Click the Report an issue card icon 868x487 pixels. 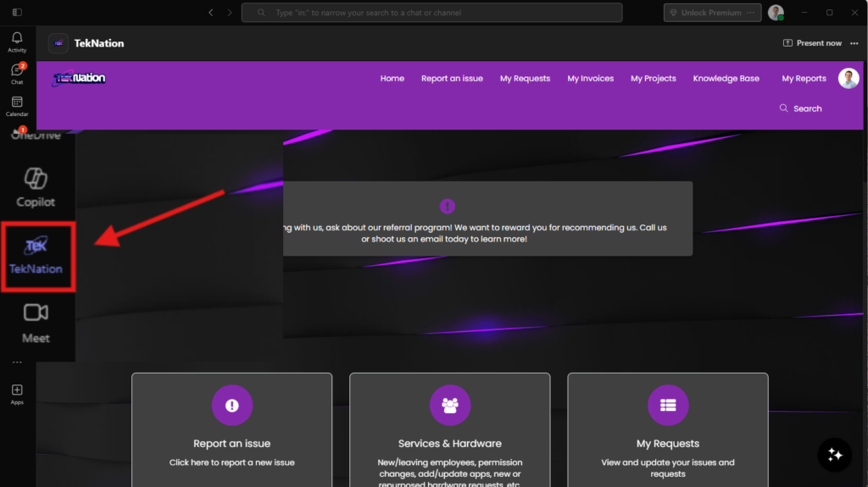click(232, 405)
